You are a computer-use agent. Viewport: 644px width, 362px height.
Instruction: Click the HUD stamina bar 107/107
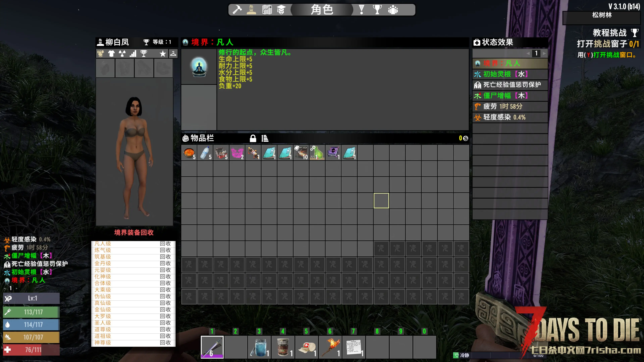click(31, 337)
